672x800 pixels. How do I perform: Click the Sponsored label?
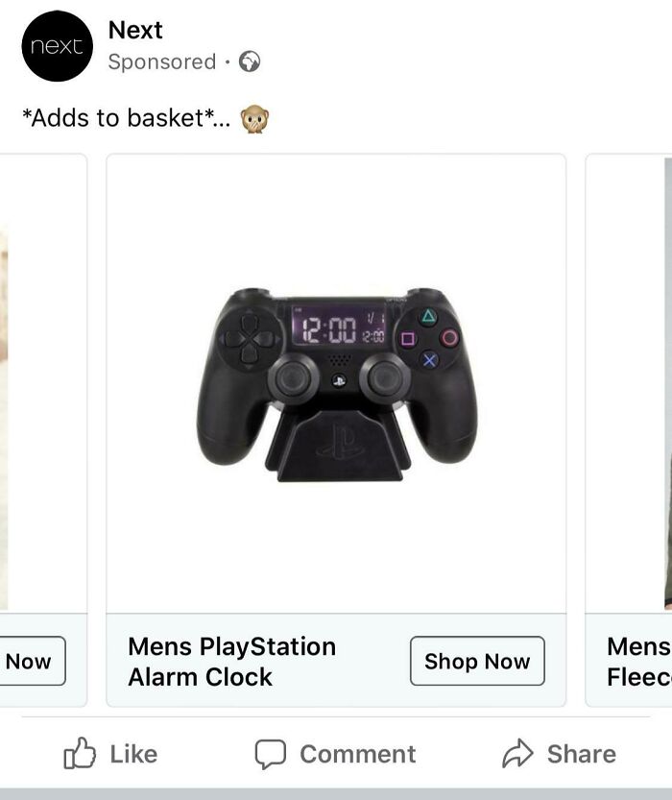pyautogui.click(x=162, y=61)
